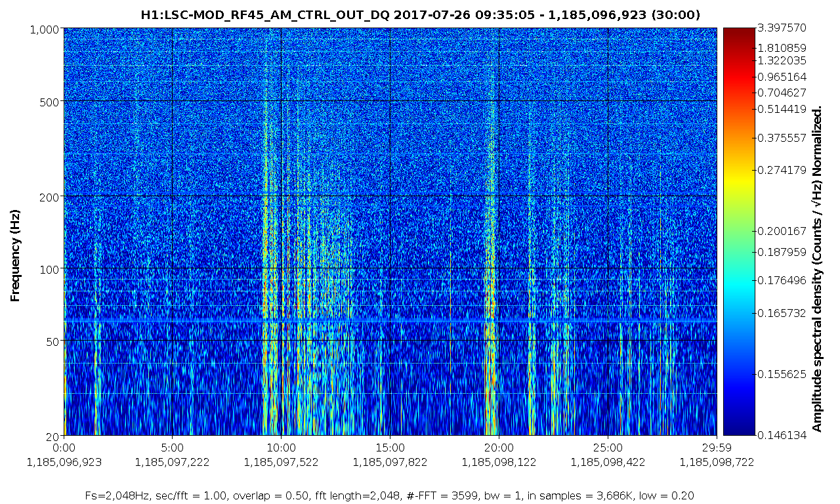Click GPS time 1,185,097,522
Viewport: 840px width, 504px height.
[281, 462]
